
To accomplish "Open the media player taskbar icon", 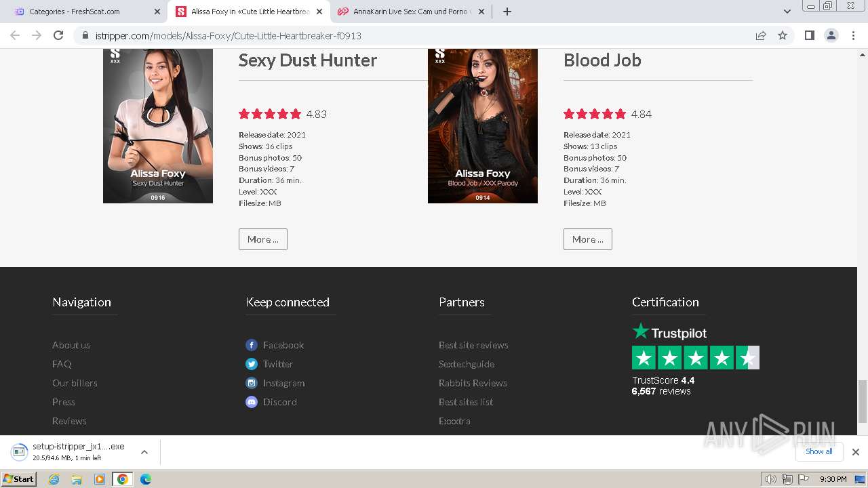I will (x=100, y=479).
